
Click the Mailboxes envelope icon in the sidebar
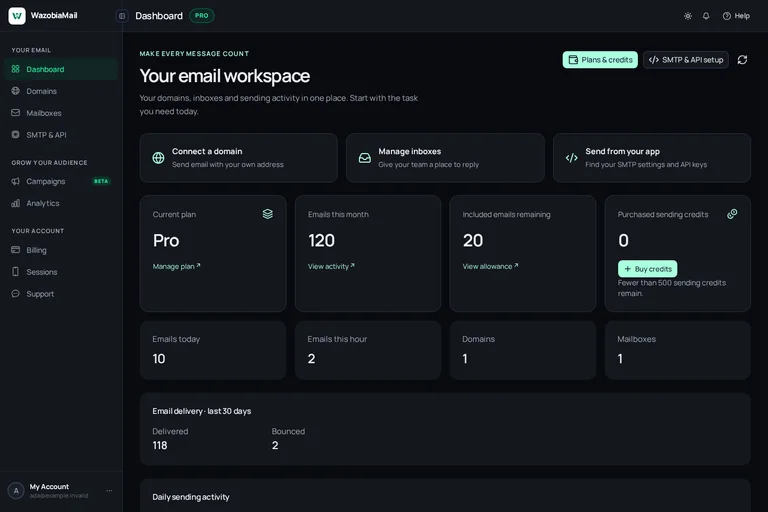pos(16,113)
